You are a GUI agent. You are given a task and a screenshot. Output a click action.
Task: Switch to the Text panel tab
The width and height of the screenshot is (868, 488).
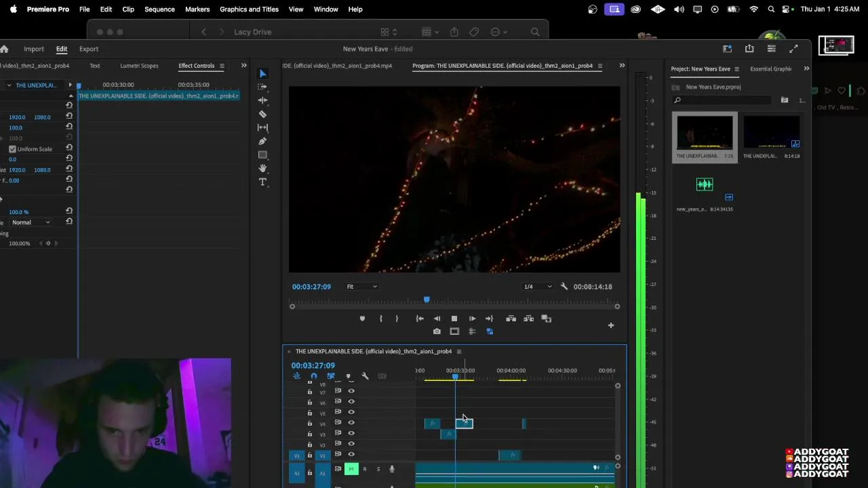pos(95,66)
